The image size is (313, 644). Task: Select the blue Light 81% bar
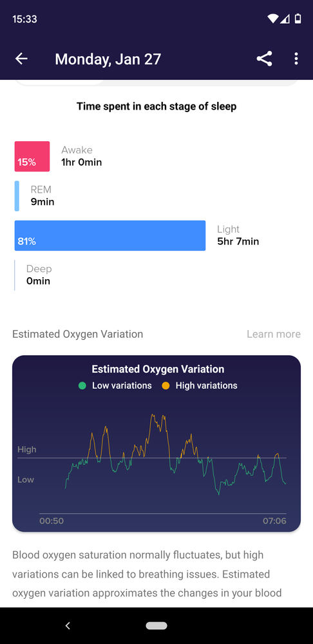pos(110,236)
